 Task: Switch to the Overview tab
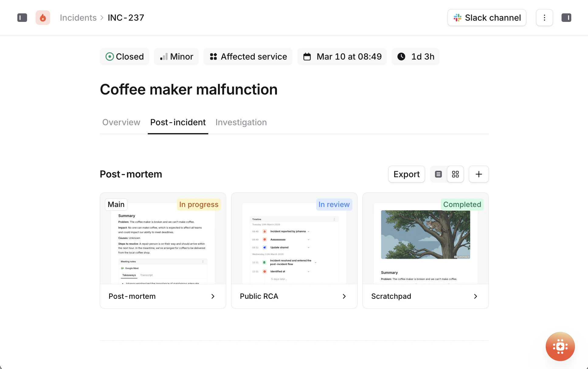(x=121, y=122)
